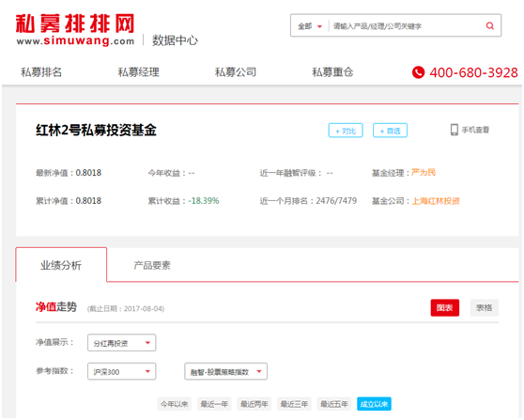This screenshot has height=420, width=524.
Task: Select the 最近一年 time range
Action: tap(214, 404)
